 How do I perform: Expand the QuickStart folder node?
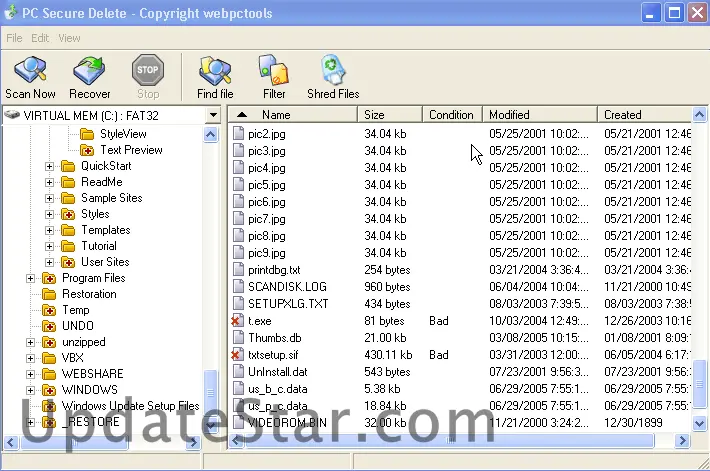(x=50, y=166)
